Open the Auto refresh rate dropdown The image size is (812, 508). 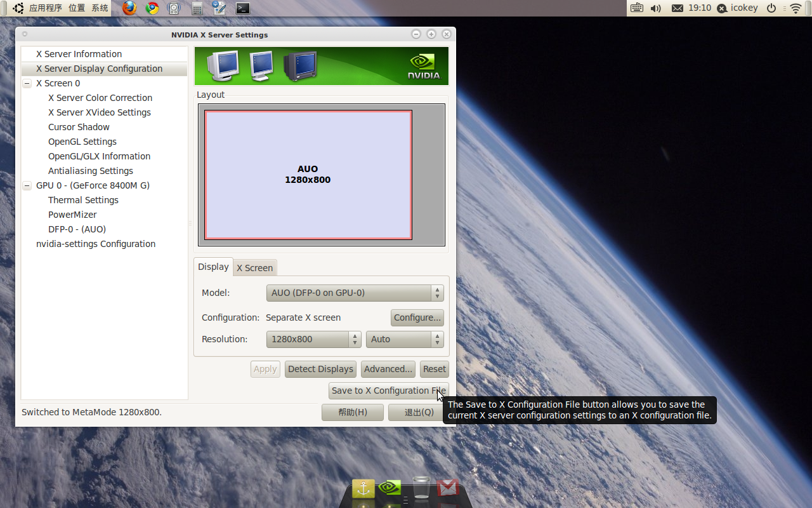click(405, 339)
